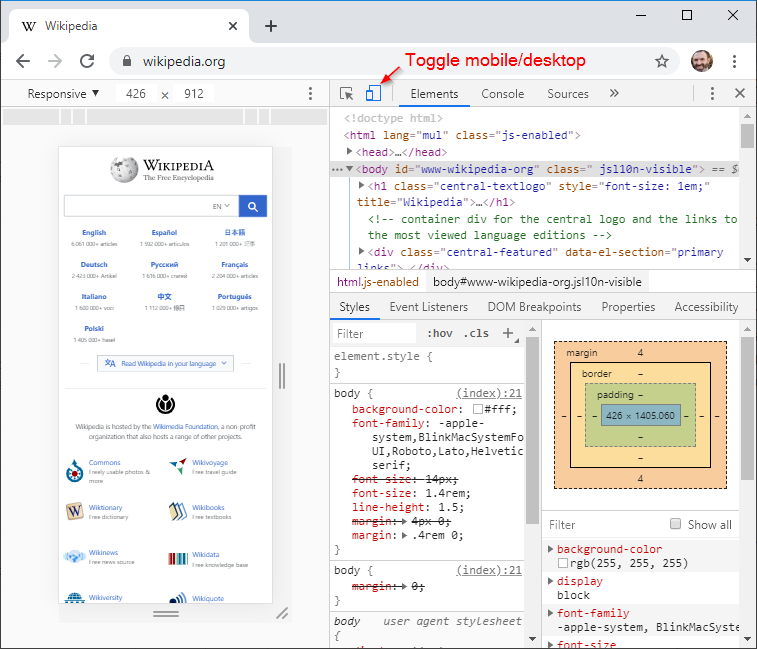
Task: Open DevTools three-dot customize menu
Action: [712, 94]
